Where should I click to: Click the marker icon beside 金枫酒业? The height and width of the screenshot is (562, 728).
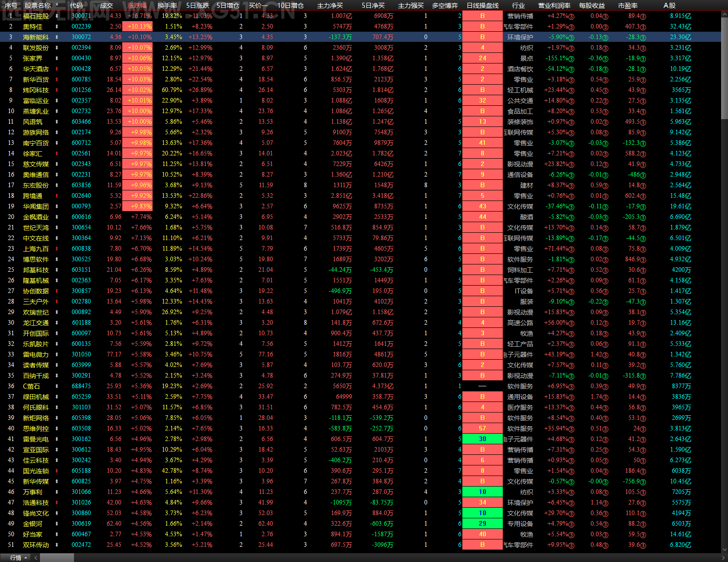57,217
